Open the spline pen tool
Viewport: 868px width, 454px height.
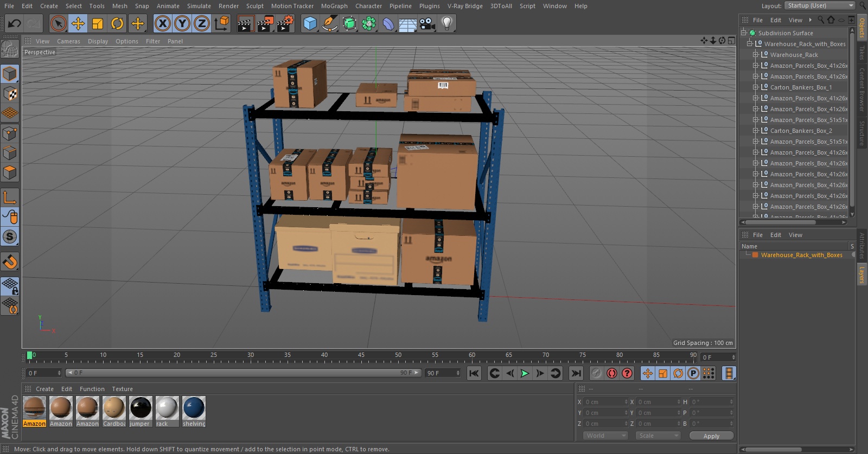coord(329,23)
